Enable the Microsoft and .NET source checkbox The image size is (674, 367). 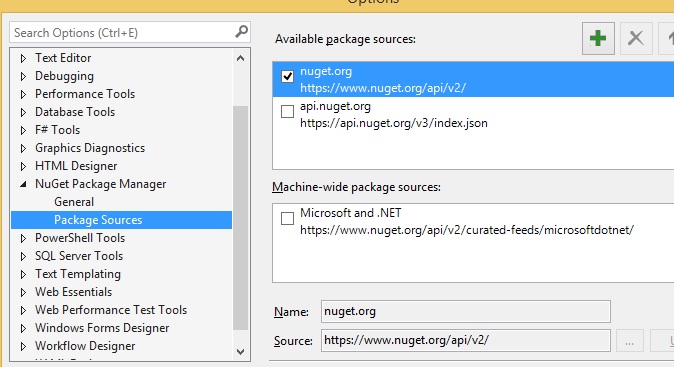click(287, 218)
